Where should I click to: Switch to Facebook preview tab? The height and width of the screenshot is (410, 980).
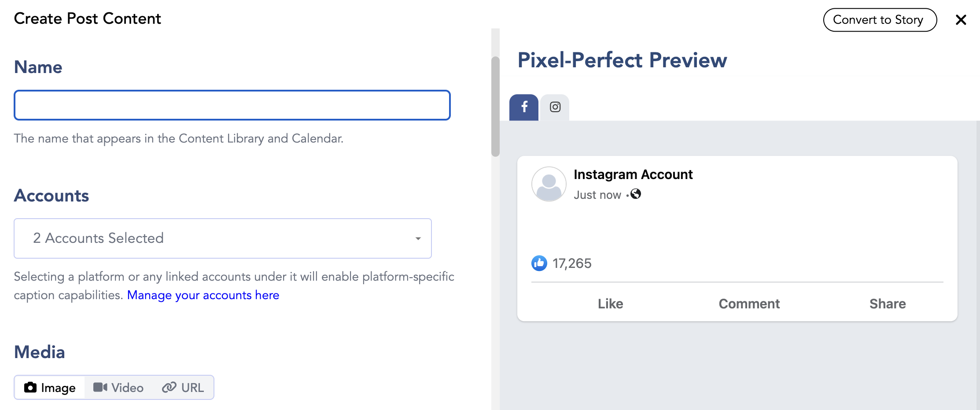coord(524,107)
